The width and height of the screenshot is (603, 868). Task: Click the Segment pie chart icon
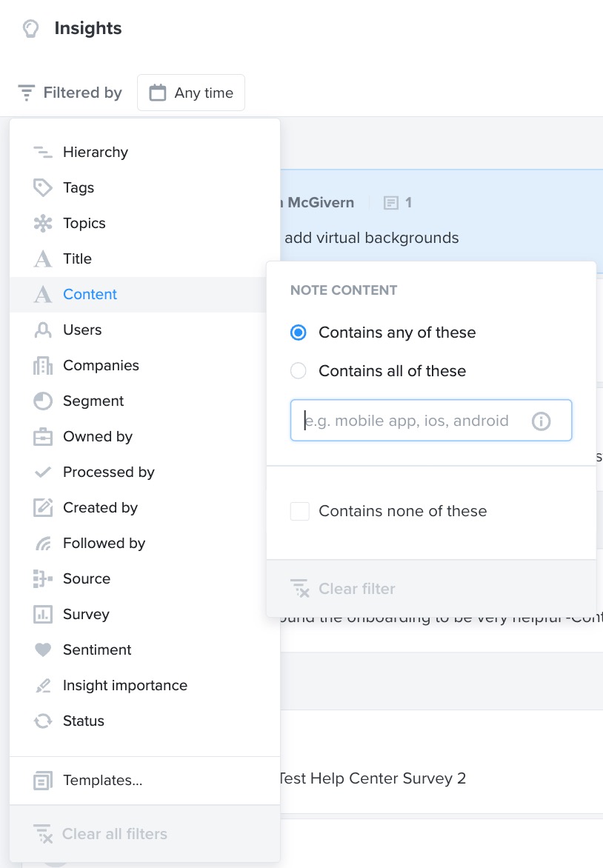click(x=43, y=401)
